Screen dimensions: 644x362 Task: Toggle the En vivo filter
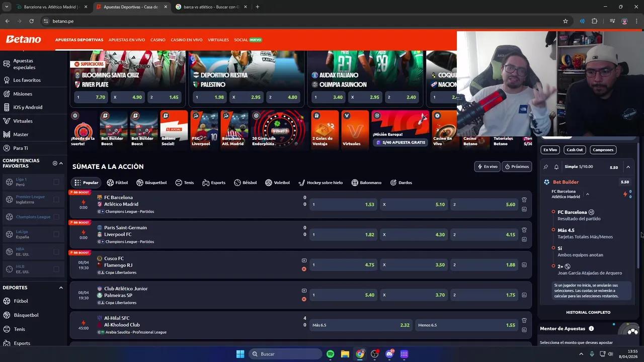[x=487, y=166]
